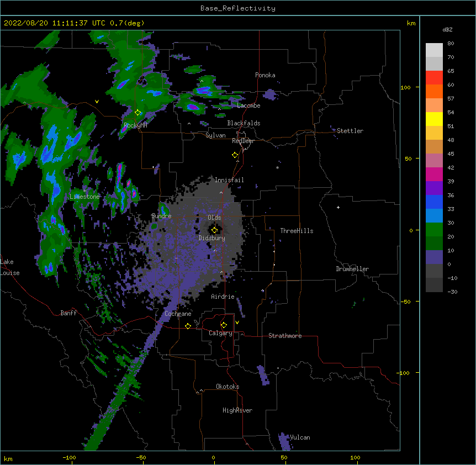Click the Lacombe city label
This screenshot has height=465, width=476.
click(x=248, y=105)
